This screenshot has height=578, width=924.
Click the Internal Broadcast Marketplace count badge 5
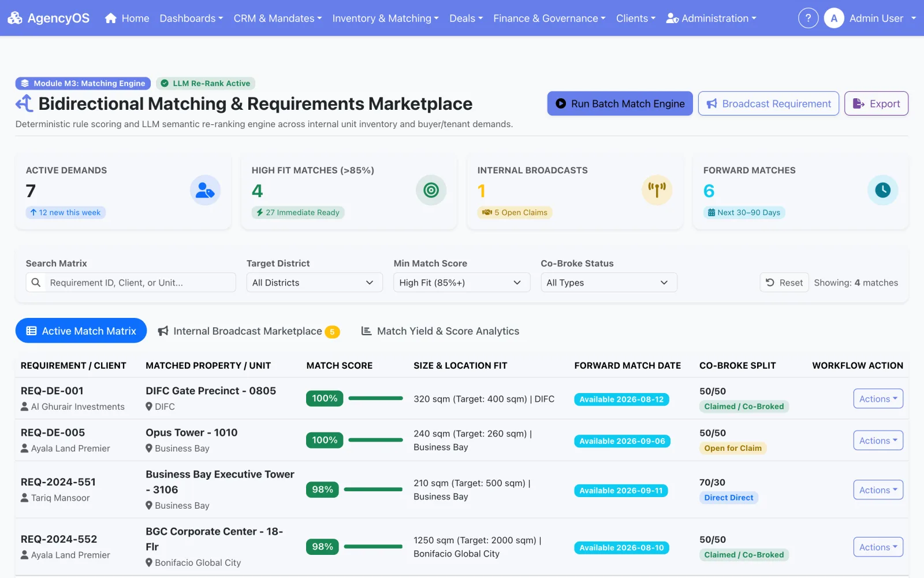pyautogui.click(x=332, y=332)
